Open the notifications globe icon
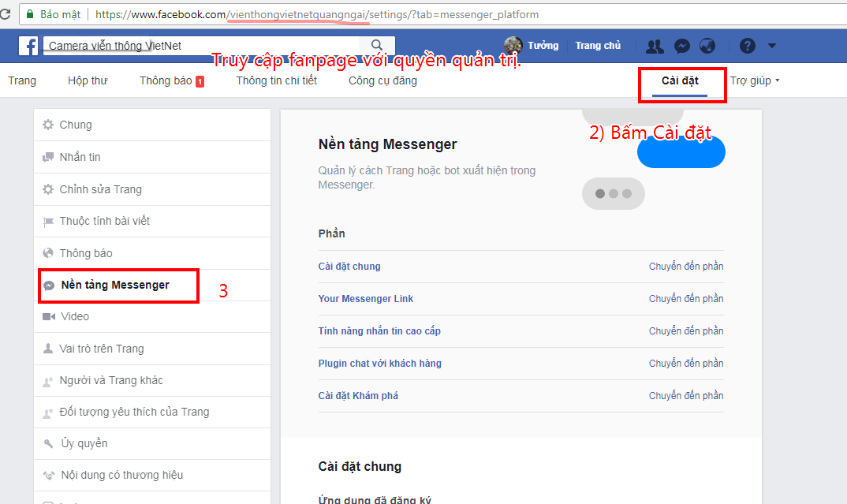Screen dimensions: 847x504 point(707,46)
